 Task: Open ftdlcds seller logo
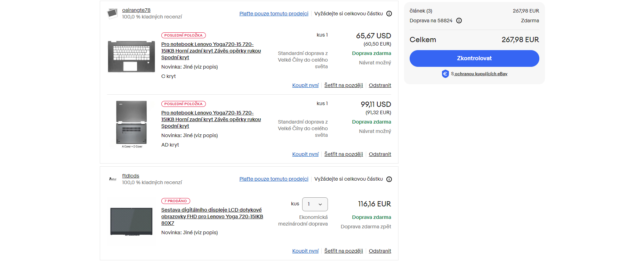(113, 179)
